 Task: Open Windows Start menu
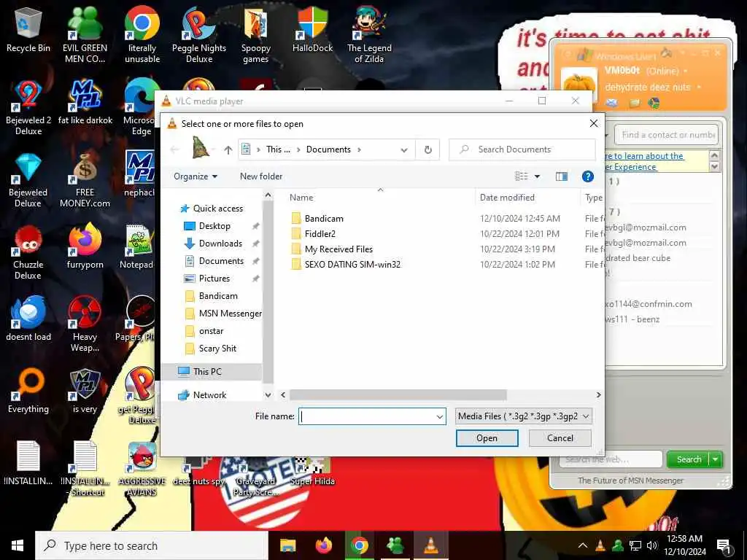coord(18,545)
